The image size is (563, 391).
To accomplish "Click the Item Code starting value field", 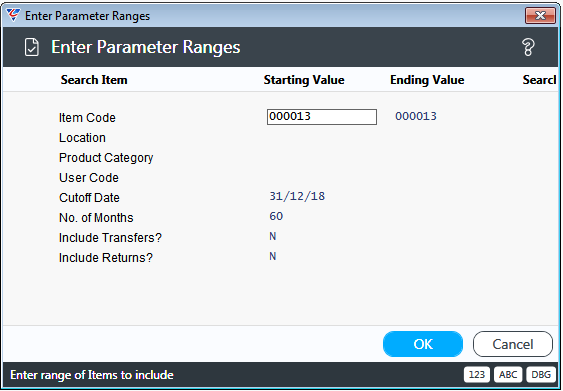I will pyautogui.click(x=322, y=117).
